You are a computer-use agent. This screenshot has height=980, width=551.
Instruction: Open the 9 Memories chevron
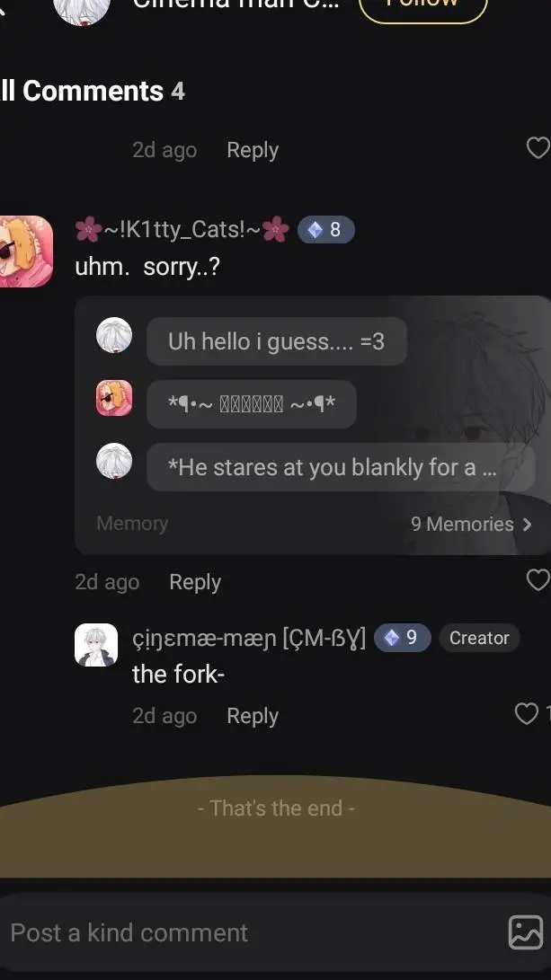pyautogui.click(x=471, y=524)
